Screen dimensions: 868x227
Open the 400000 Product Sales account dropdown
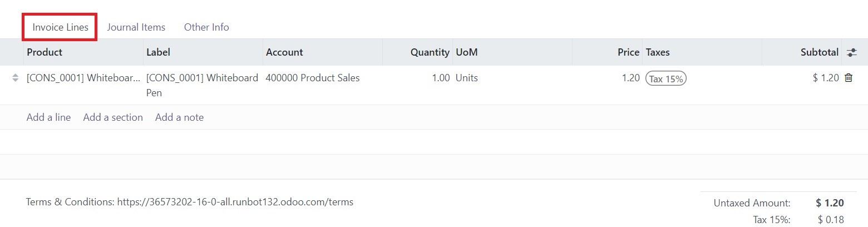point(323,78)
